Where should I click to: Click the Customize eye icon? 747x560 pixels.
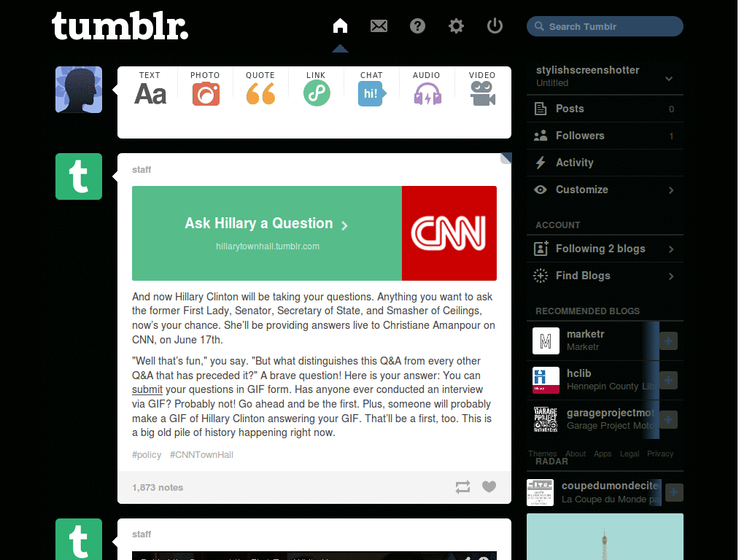coord(541,190)
